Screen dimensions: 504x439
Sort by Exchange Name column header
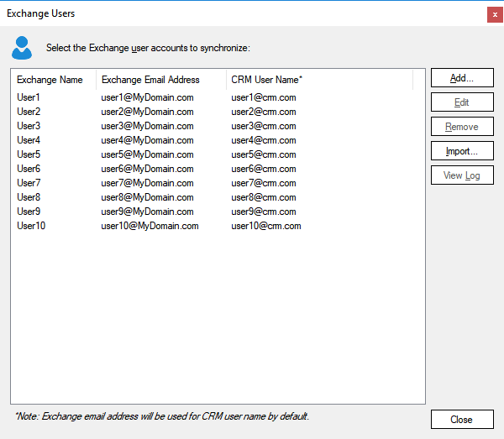pos(50,80)
